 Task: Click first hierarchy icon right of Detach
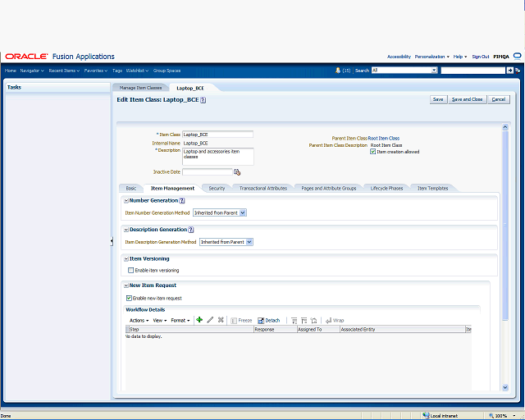click(294, 321)
